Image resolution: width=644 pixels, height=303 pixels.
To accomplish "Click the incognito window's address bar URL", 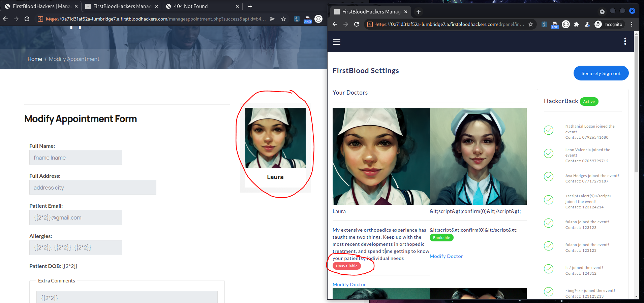I will (450, 24).
